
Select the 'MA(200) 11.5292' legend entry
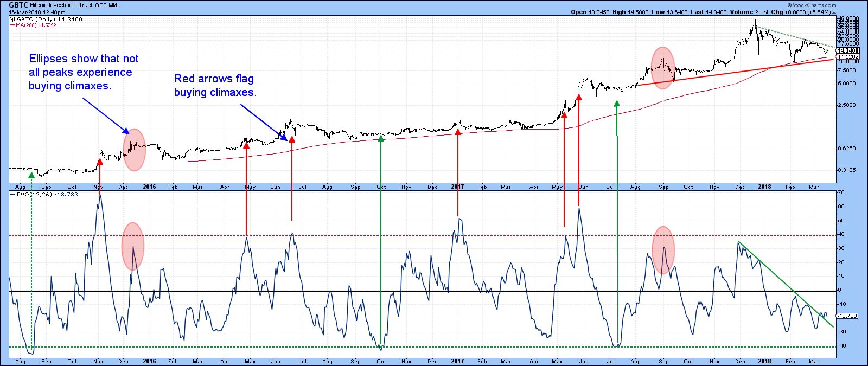[x=35, y=25]
